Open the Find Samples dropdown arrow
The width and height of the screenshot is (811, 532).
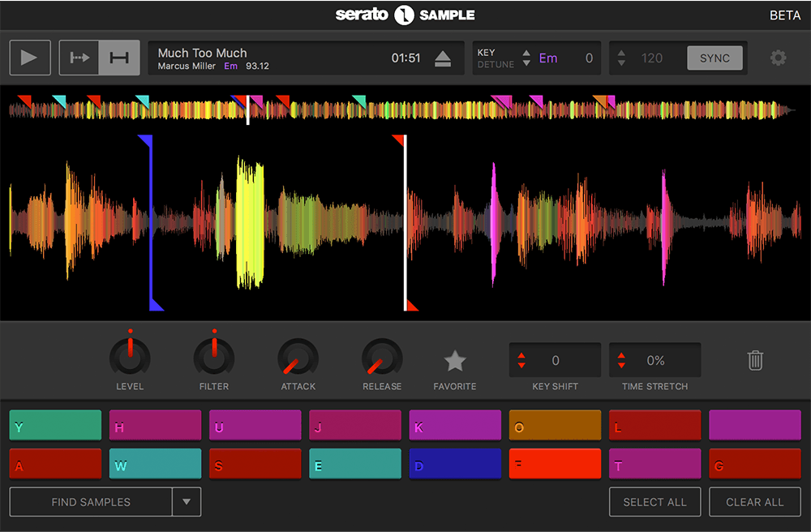point(187,501)
